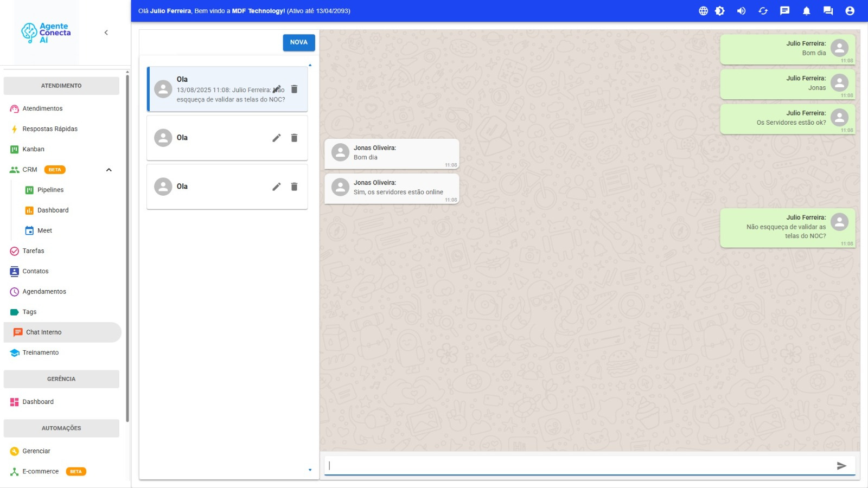Image resolution: width=868 pixels, height=488 pixels.
Task: Select the second Ola chat avatar
Action: (x=163, y=138)
